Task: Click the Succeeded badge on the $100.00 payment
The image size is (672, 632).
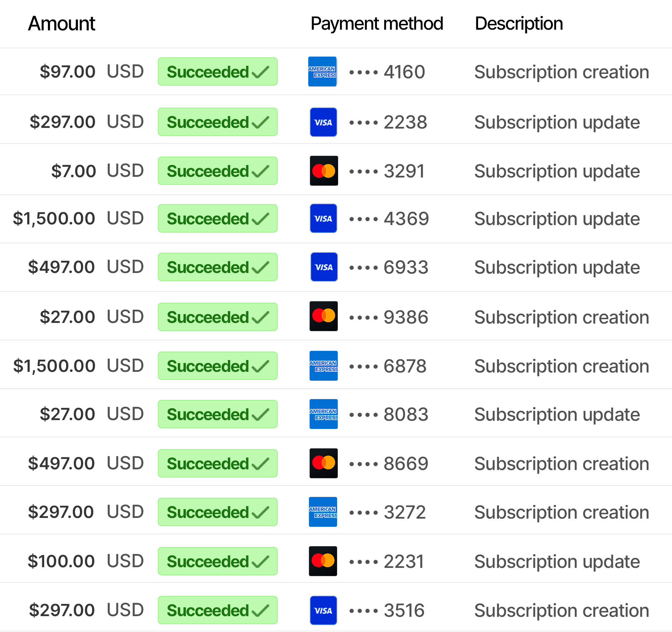Action: (217, 561)
